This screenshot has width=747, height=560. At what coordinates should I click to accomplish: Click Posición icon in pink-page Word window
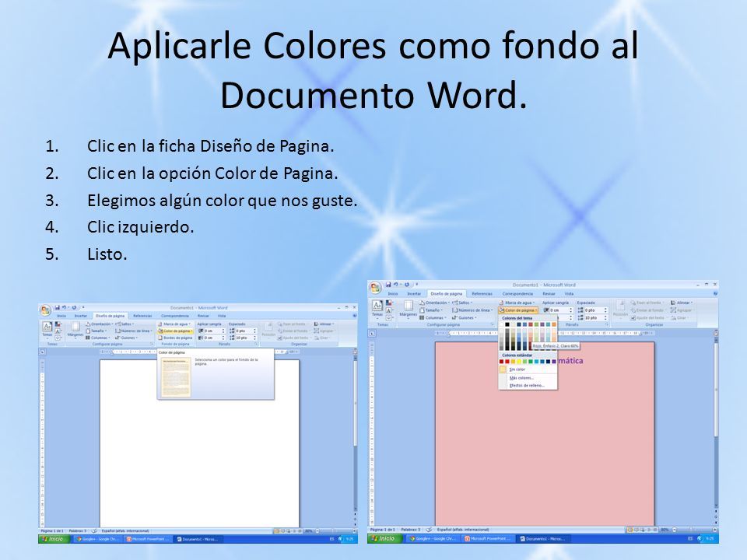pos(620,308)
